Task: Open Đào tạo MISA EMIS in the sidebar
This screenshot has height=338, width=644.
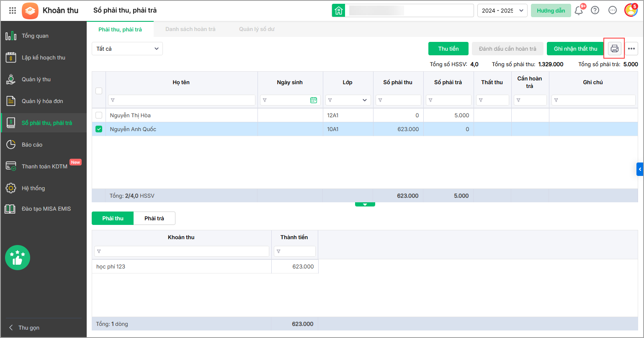Action: coord(44,209)
